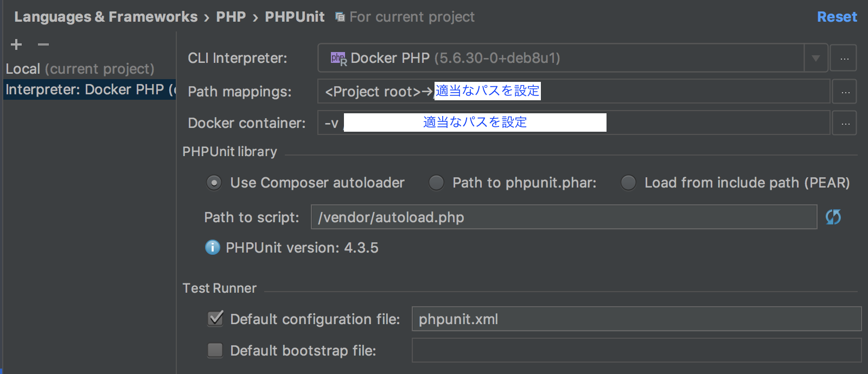Click the icon beside For current project
This screenshot has height=374, width=868.
(x=339, y=16)
